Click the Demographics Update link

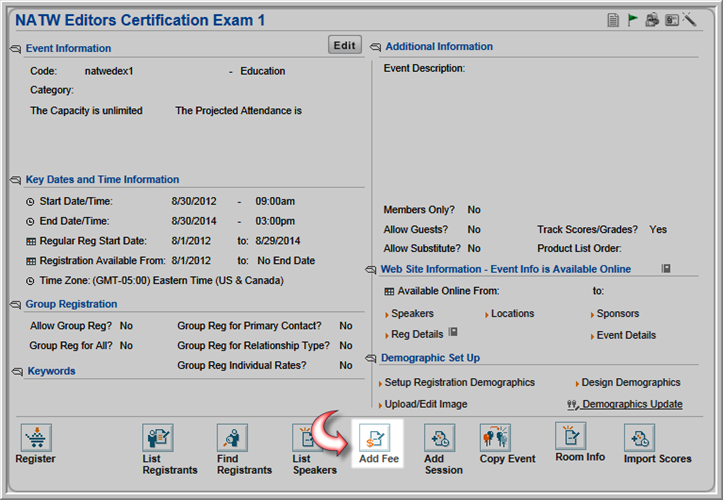pyautogui.click(x=632, y=404)
